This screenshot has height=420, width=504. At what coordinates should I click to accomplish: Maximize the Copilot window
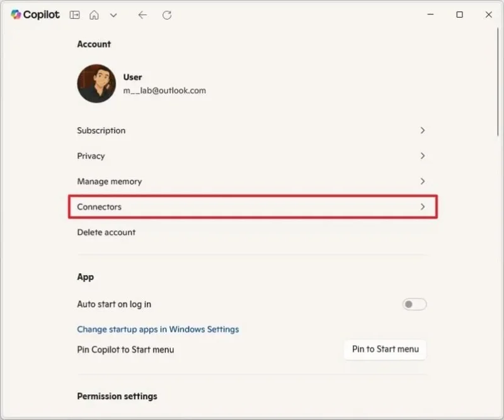point(460,14)
